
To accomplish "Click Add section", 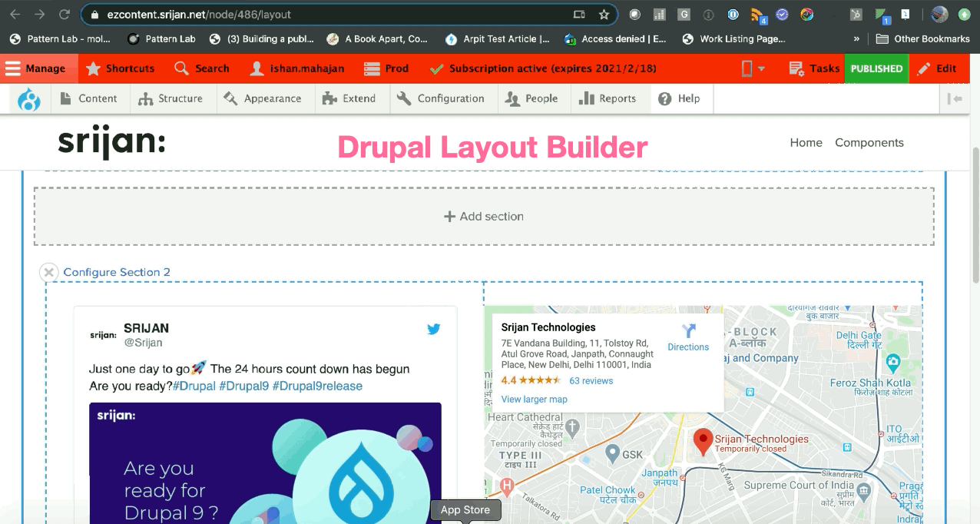I will click(484, 217).
